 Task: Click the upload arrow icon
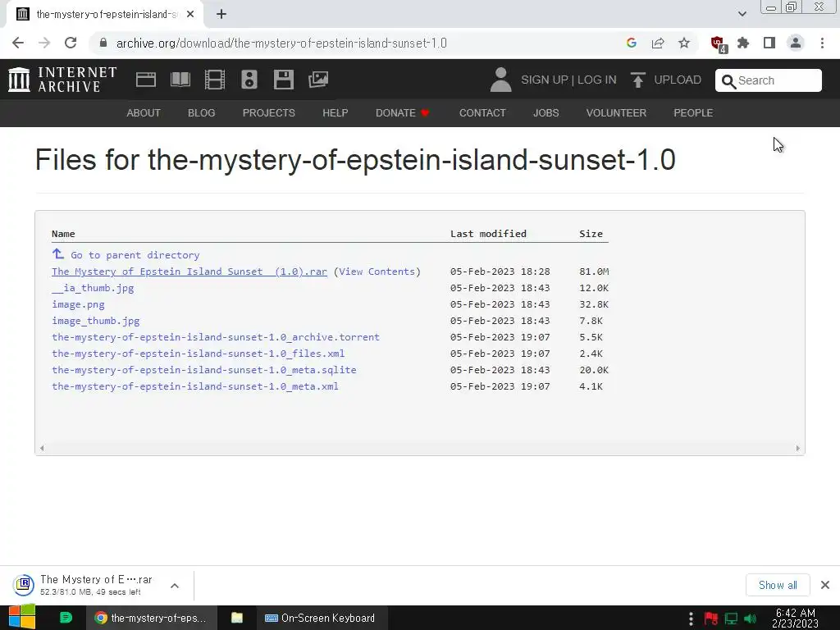tap(637, 80)
